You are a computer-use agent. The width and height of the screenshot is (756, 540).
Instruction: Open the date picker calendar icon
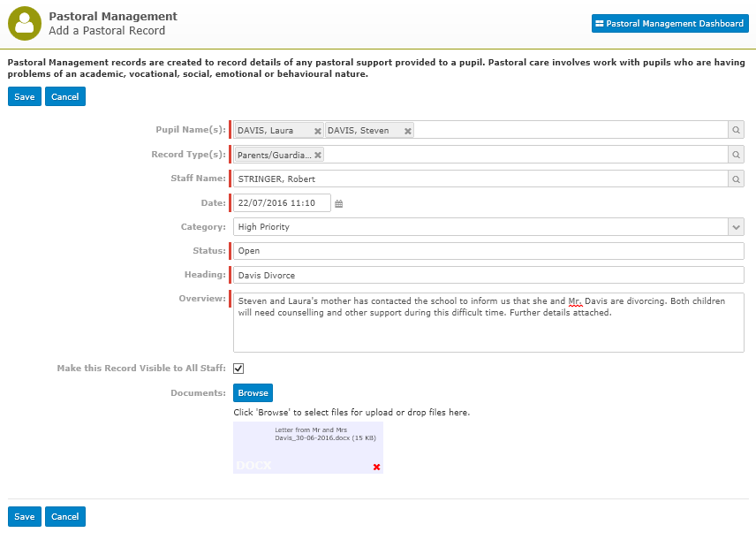[339, 203]
